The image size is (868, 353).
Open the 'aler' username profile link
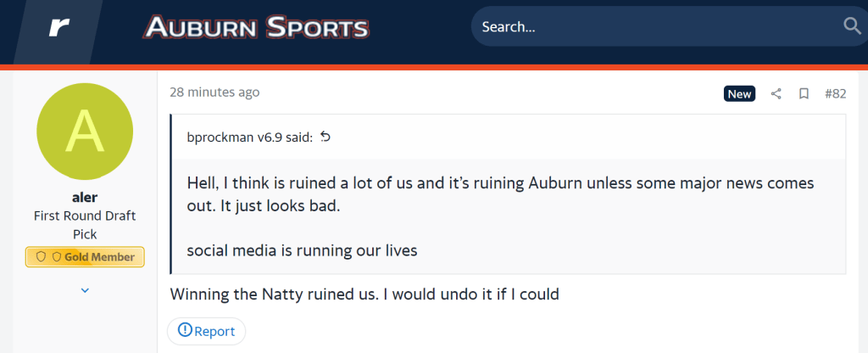click(x=85, y=197)
